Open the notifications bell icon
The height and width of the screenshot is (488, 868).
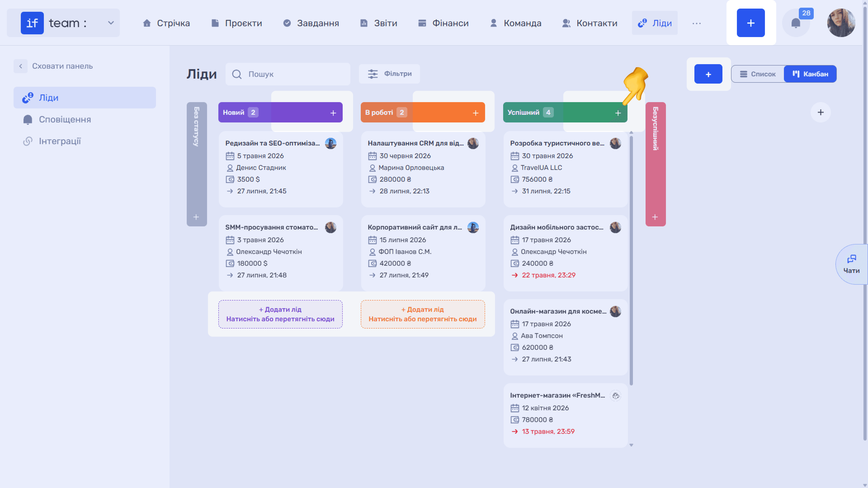[796, 23]
